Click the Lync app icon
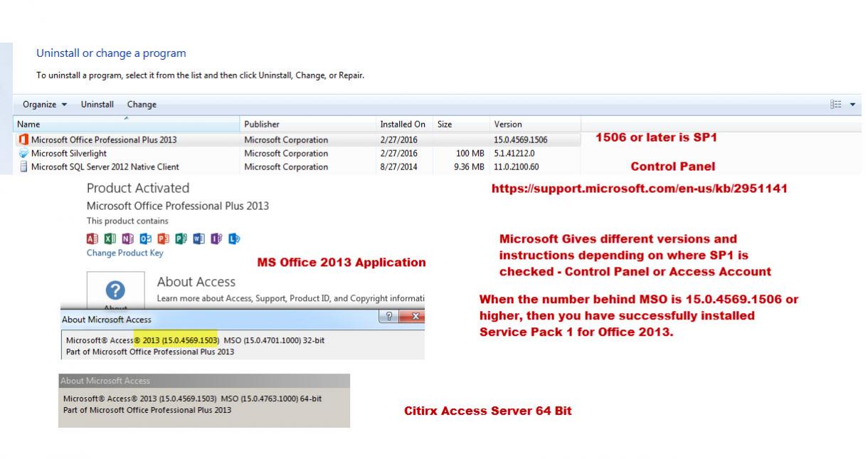This screenshot has height=459, width=868. [232, 238]
